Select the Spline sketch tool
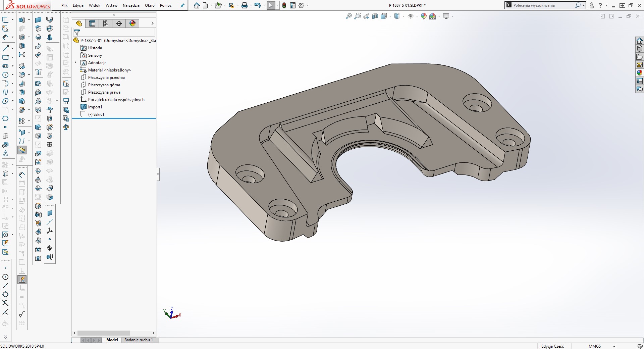 5,92
